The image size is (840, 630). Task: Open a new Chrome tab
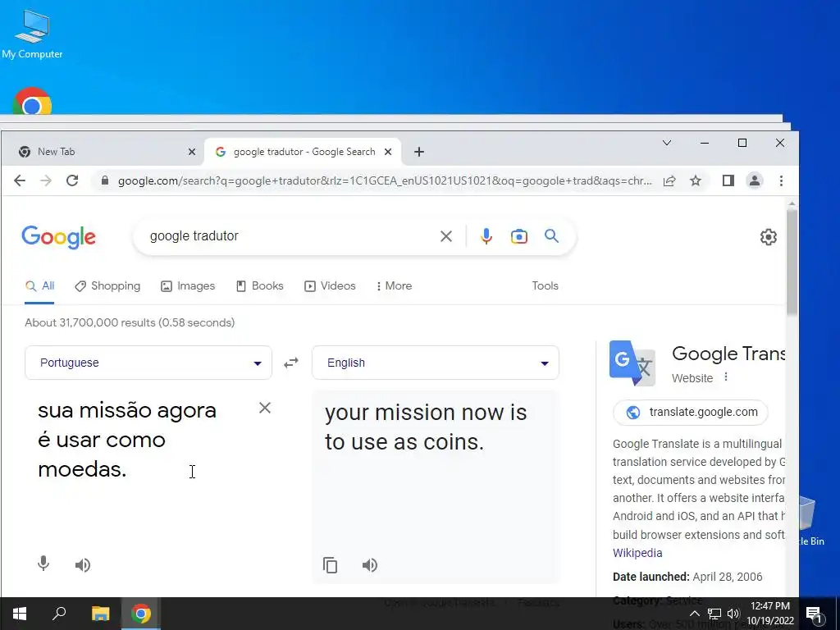click(419, 152)
